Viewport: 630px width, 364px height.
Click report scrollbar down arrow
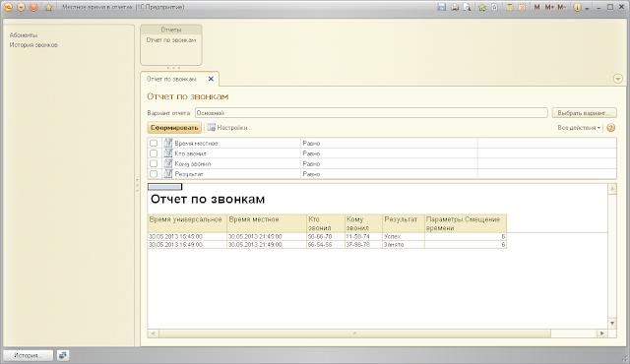click(x=612, y=323)
